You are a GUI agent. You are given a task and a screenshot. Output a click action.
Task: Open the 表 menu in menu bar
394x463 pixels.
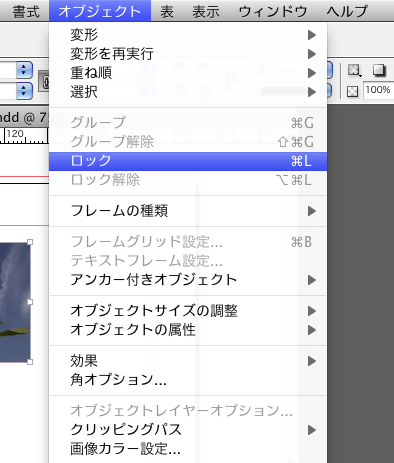(x=167, y=12)
